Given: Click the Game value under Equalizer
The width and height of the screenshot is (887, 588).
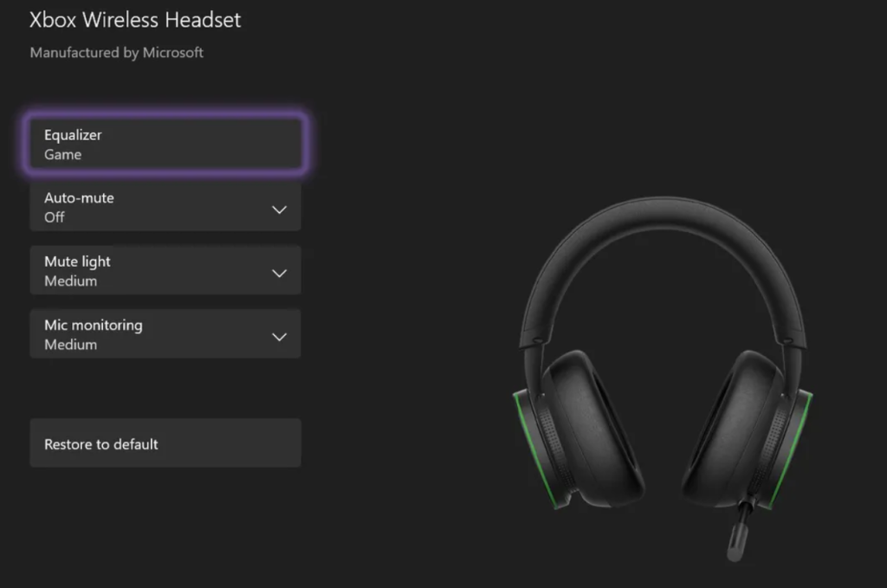Looking at the screenshot, I should [62, 154].
